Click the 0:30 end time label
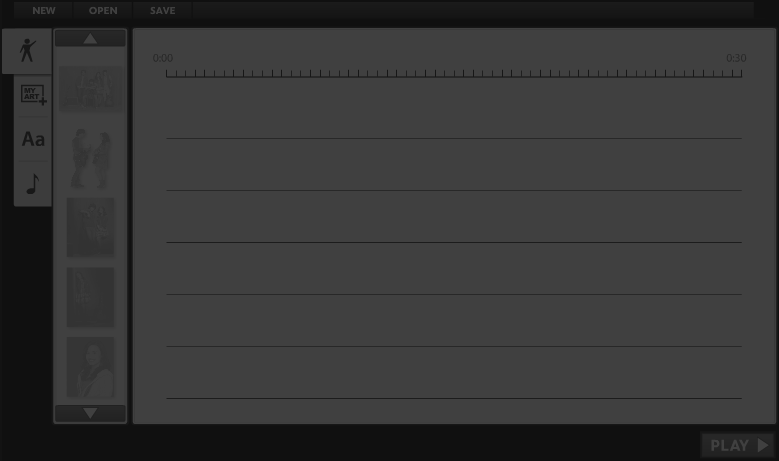Screen dimensions: 779x461 [x=736, y=58]
